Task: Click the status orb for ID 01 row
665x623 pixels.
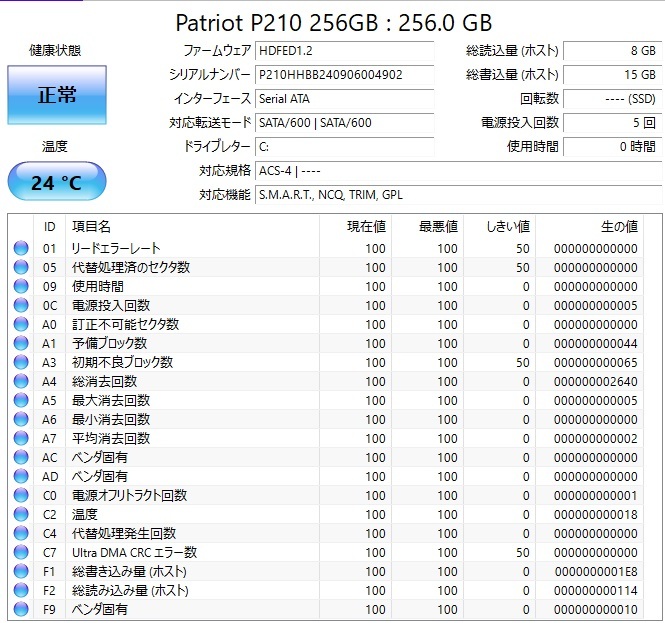Action: tap(21, 249)
